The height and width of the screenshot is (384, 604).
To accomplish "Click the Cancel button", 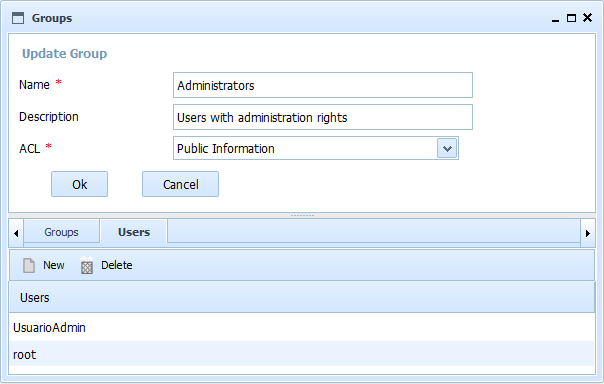I will (180, 184).
